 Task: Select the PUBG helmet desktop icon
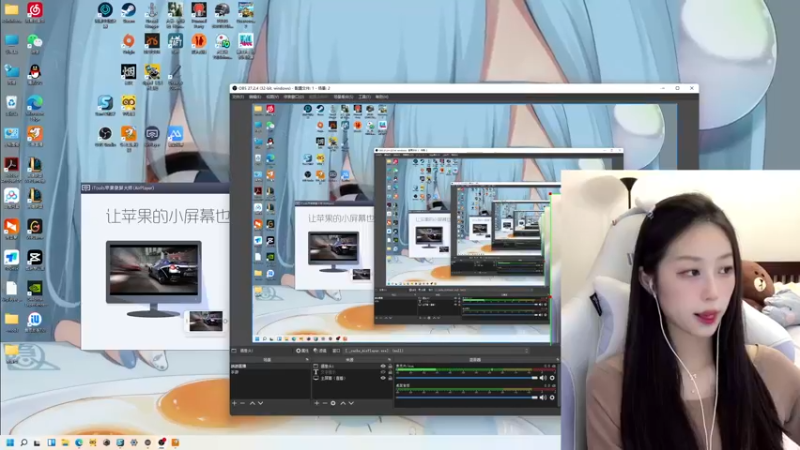(222, 10)
